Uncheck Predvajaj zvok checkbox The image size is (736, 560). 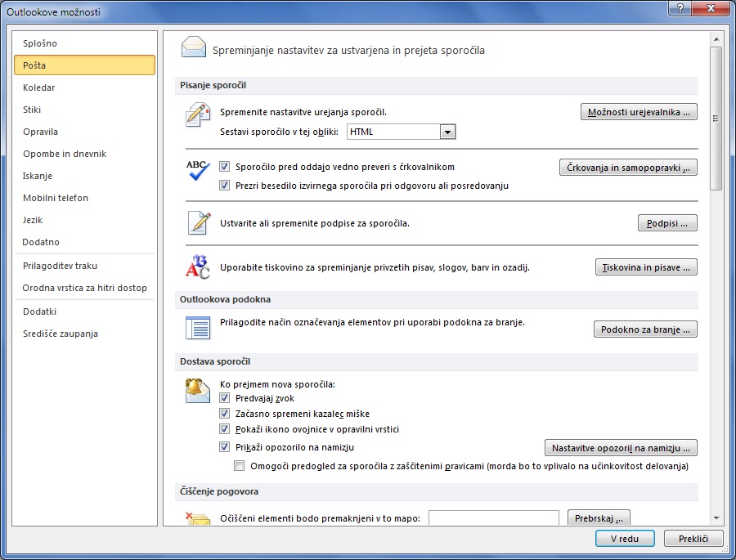point(224,398)
